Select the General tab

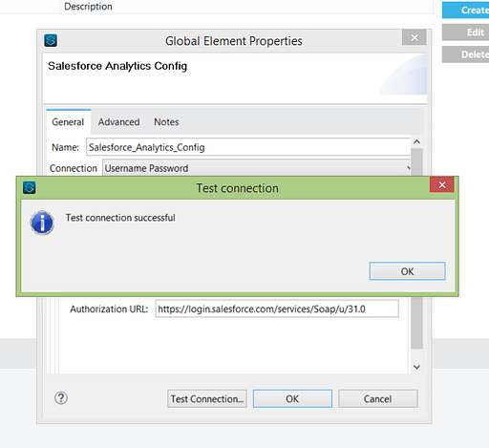pyautogui.click(x=68, y=122)
